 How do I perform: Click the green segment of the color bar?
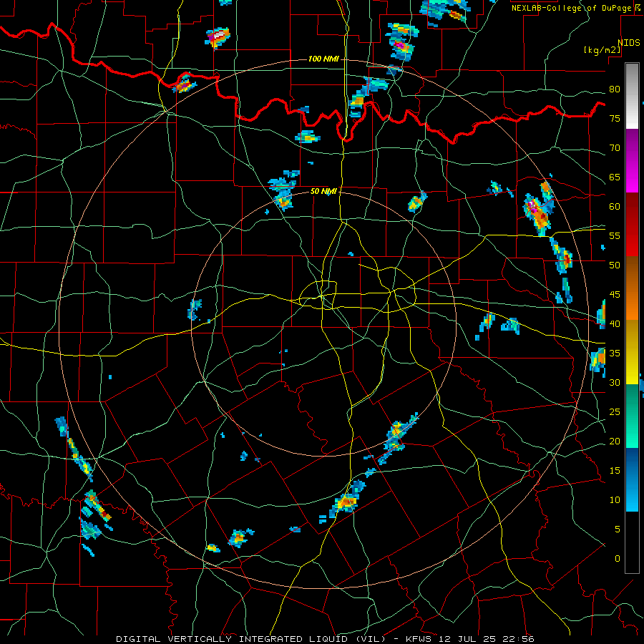pos(632,416)
